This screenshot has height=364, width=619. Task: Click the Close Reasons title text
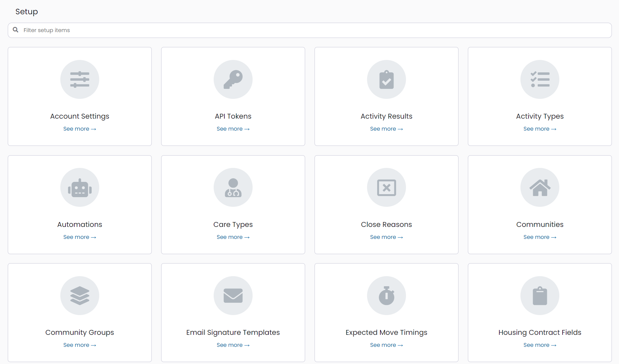pos(387,224)
